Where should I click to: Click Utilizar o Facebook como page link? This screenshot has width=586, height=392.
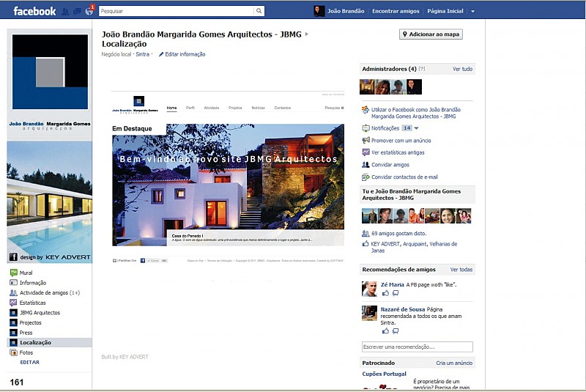click(x=415, y=114)
